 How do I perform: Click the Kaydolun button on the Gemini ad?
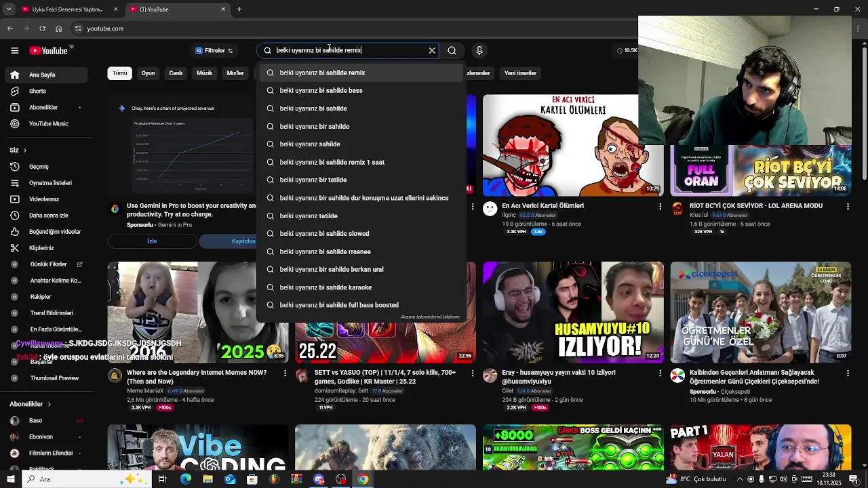244,241
